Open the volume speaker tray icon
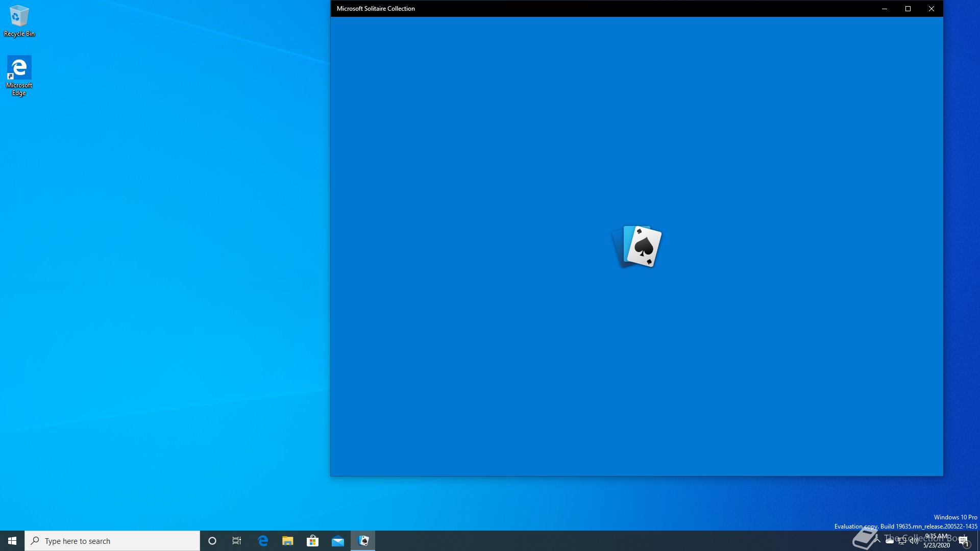980x551 pixels. tap(914, 541)
